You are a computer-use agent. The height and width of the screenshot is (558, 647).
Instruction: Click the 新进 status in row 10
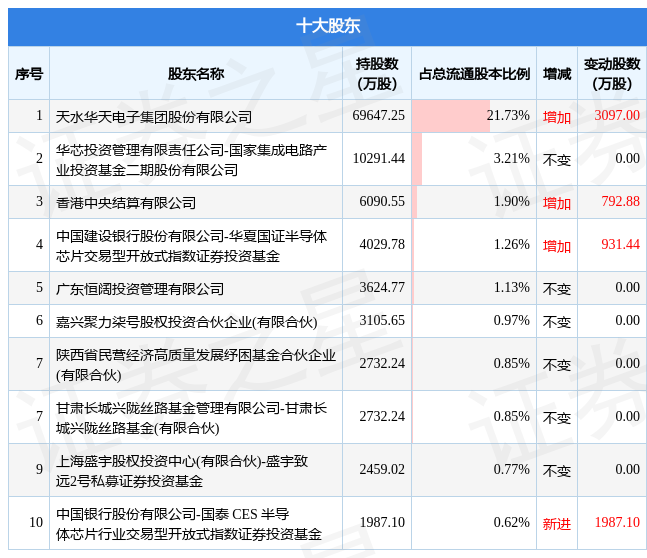[x=557, y=524]
